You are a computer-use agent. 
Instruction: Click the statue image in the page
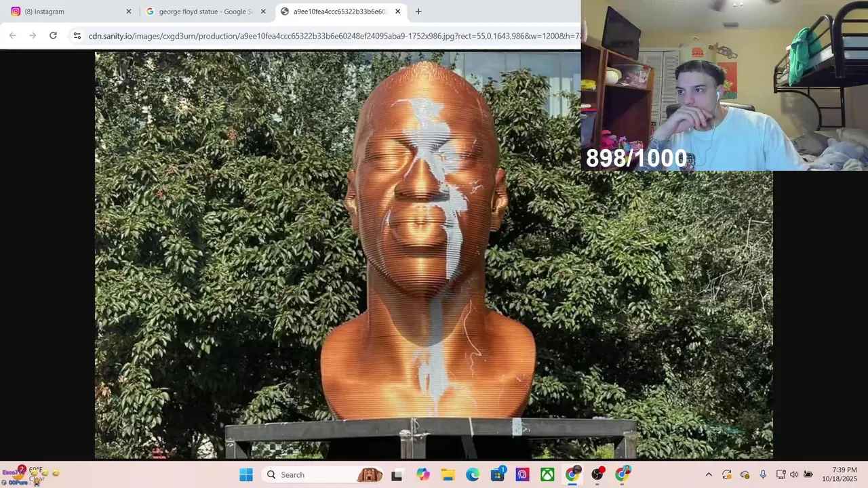(433, 256)
